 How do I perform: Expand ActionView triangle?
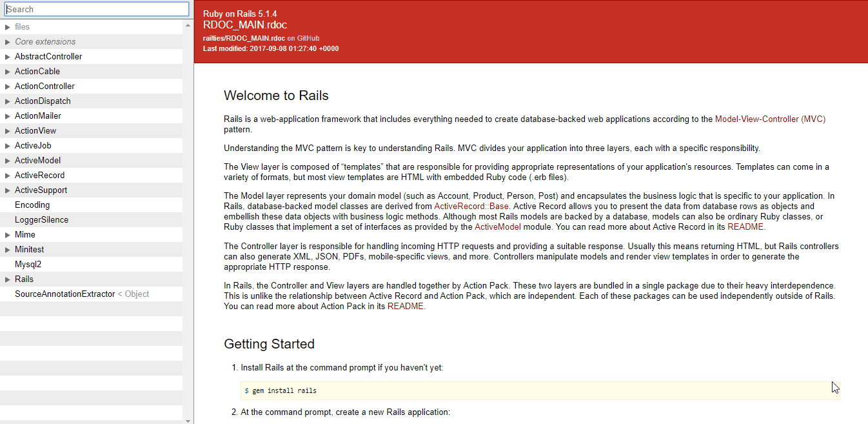[8, 131]
